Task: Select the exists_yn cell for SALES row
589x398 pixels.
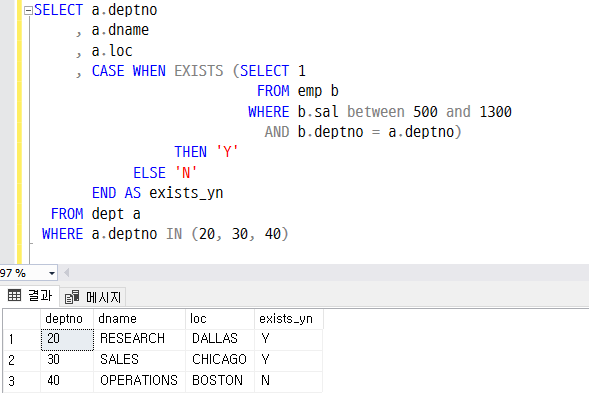Action: point(288,360)
